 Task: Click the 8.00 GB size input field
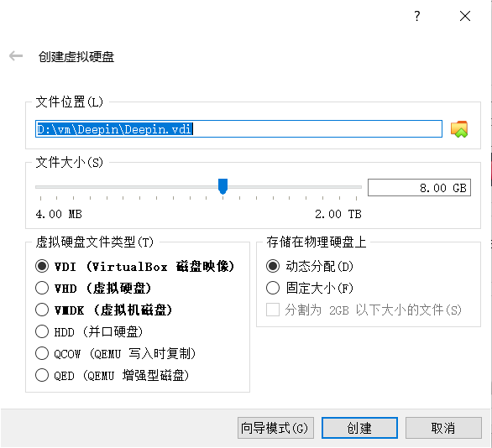[x=419, y=187]
